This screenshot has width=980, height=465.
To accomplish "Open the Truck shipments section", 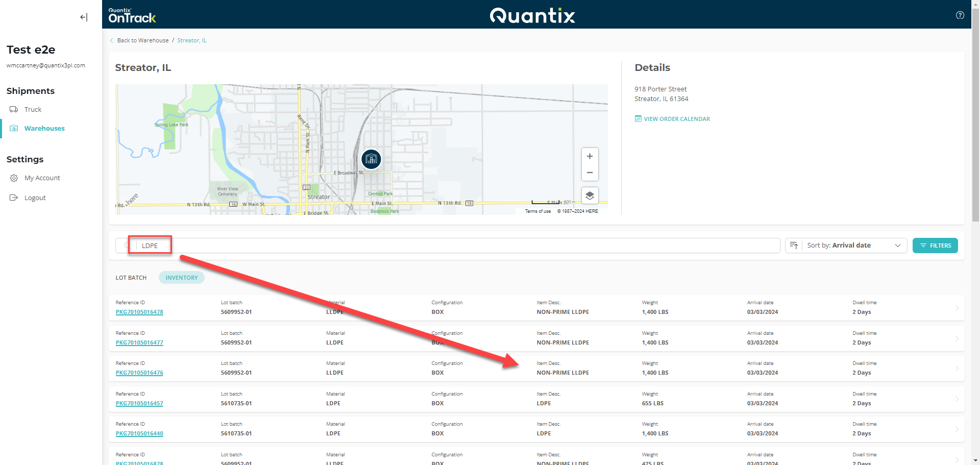I will click(x=33, y=109).
